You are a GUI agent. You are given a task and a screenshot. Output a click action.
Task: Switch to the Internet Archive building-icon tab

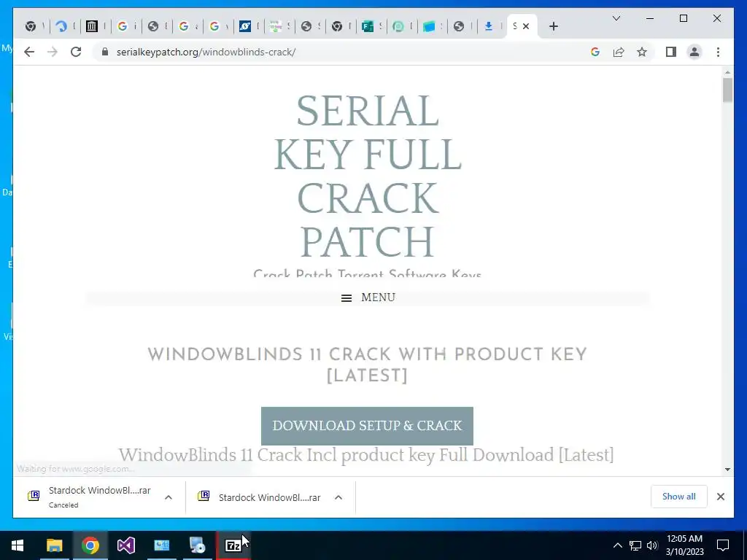[x=91, y=27]
